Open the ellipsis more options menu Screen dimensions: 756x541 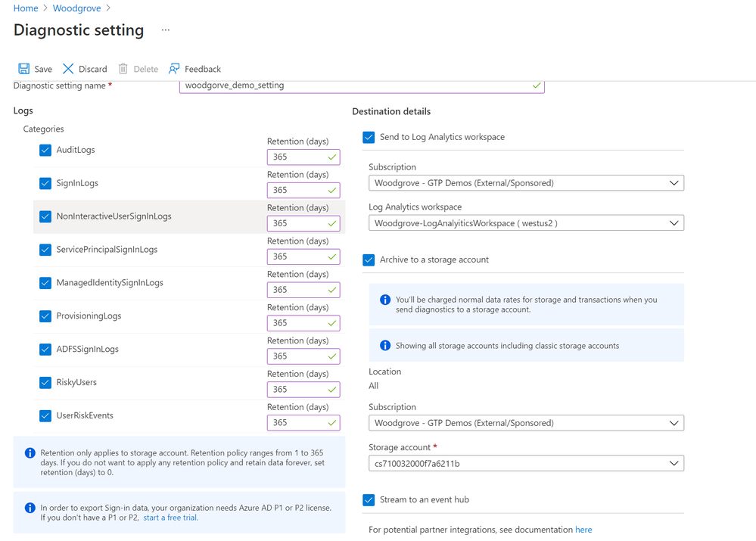166,30
